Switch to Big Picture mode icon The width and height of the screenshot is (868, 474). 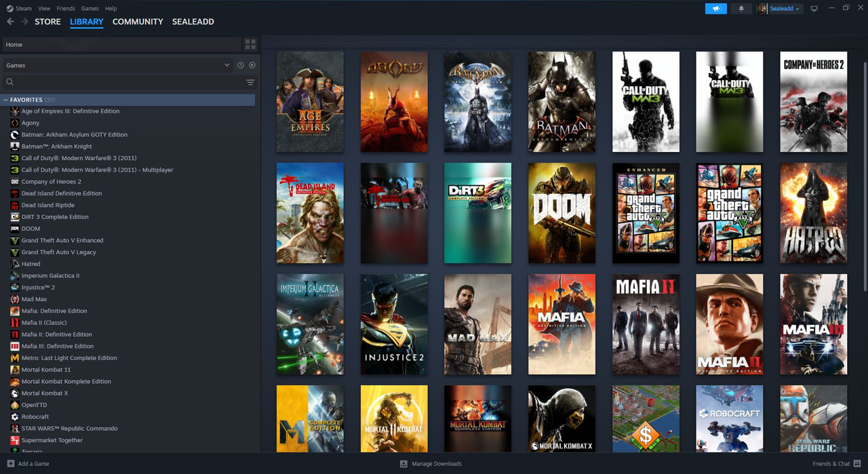click(814, 9)
